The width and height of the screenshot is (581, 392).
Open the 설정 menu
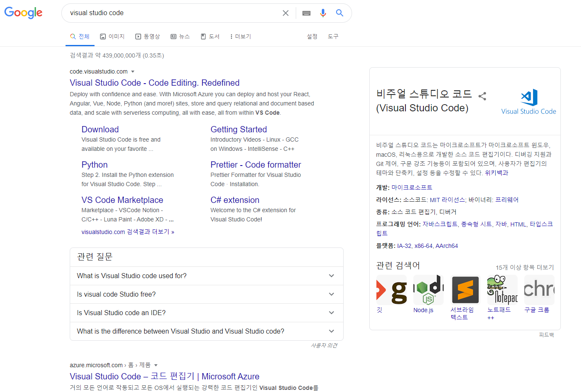point(312,37)
